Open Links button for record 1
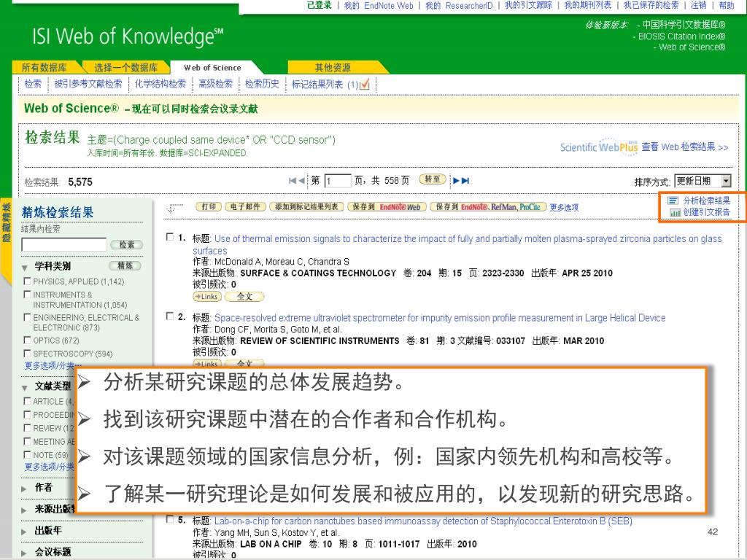Image resolution: width=747 pixels, height=560 pixels. coord(206,297)
